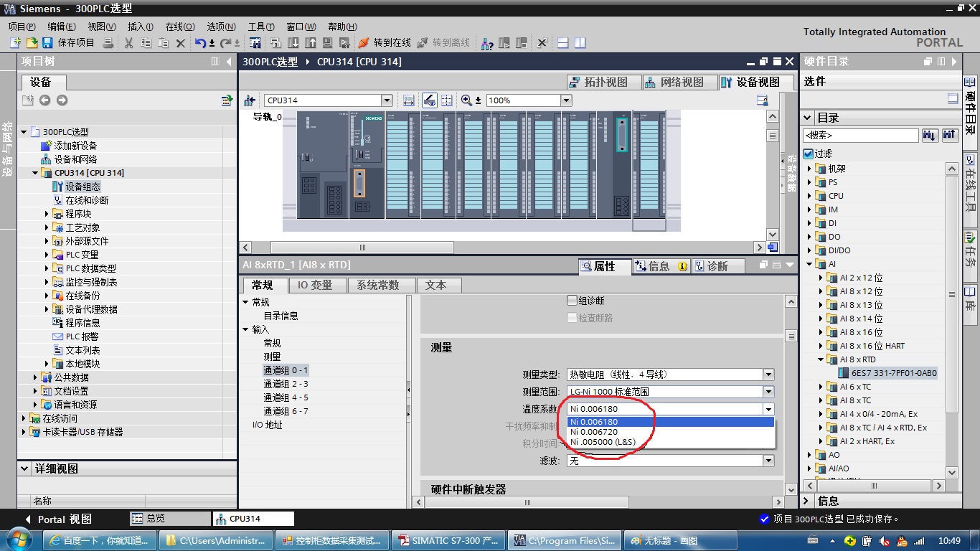Click the open project folder icon

(x=31, y=43)
